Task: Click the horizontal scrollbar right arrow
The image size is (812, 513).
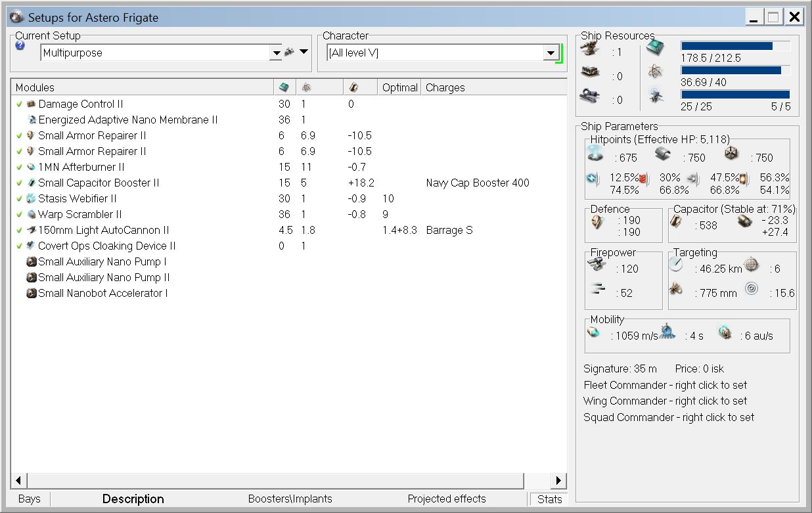Action: (559, 480)
